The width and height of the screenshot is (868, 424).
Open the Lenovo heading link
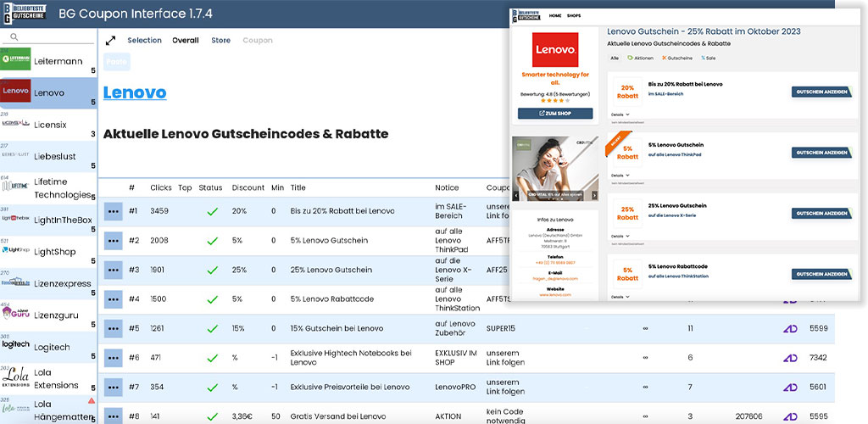tap(135, 92)
